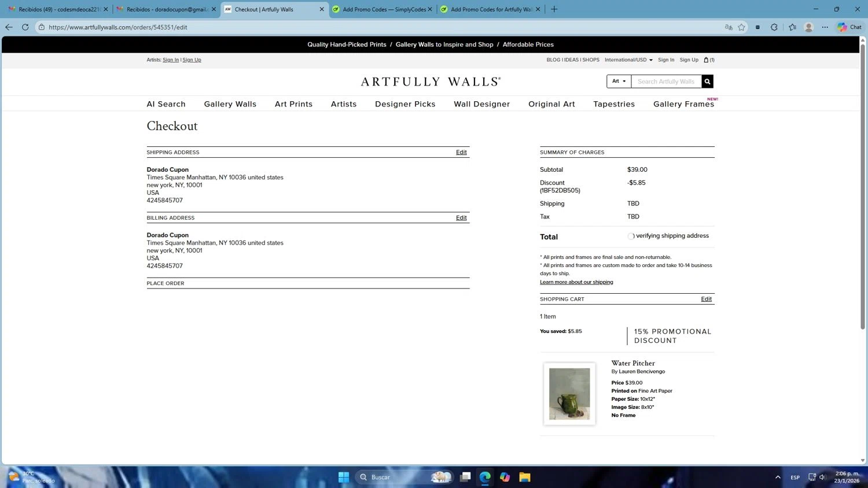Open the Copilot Chat button
Viewport: 868px width, 488px height.
tap(849, 27)
